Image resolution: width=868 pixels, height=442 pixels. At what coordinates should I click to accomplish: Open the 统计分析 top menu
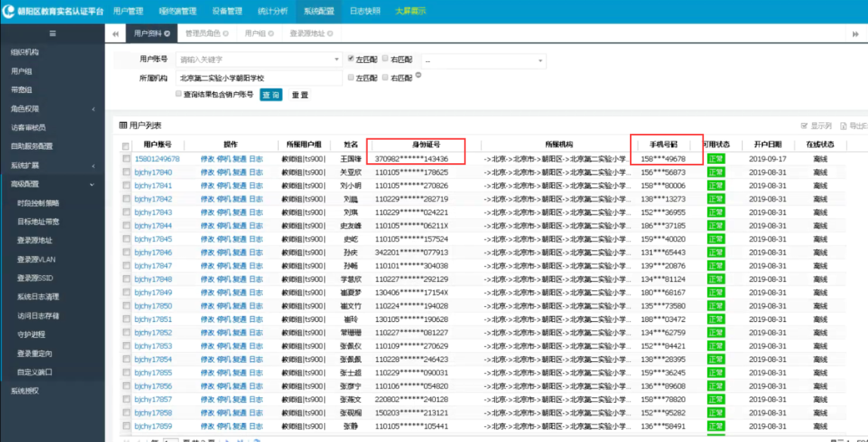point(273,11)
